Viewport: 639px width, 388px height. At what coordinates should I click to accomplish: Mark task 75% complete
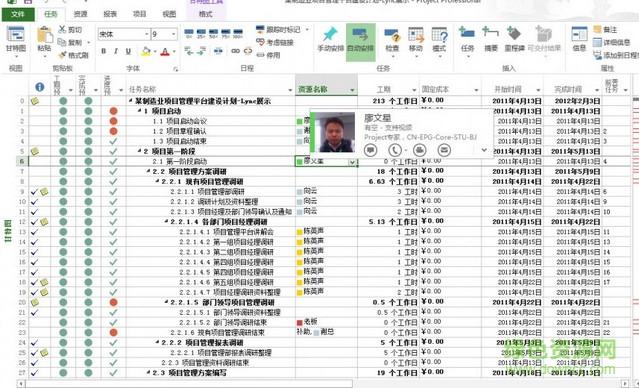tap(226, 33)
